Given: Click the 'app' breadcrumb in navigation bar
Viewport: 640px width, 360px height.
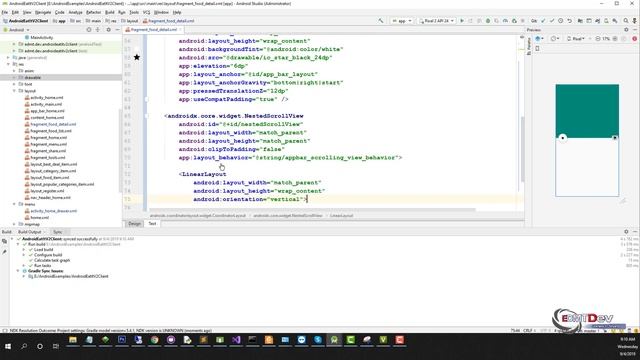Looking at the screenshot, I should [59, 21].
